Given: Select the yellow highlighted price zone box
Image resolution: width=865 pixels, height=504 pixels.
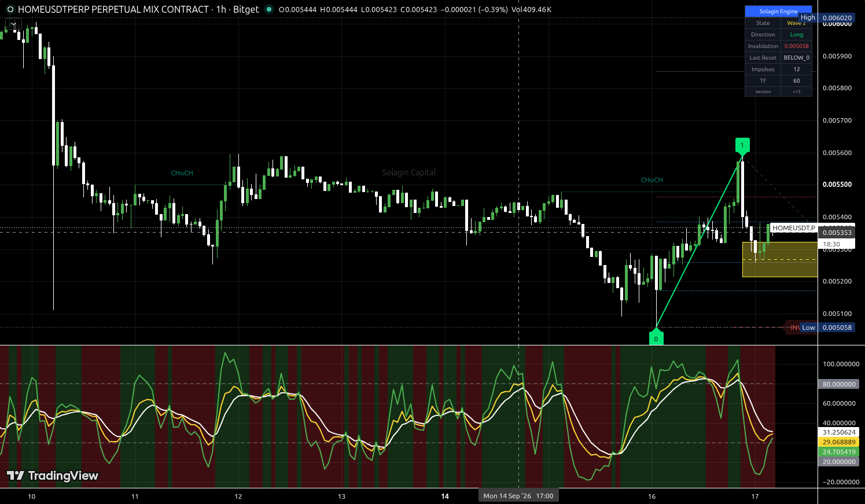Looking at the screenshot, I should [780, 259].
